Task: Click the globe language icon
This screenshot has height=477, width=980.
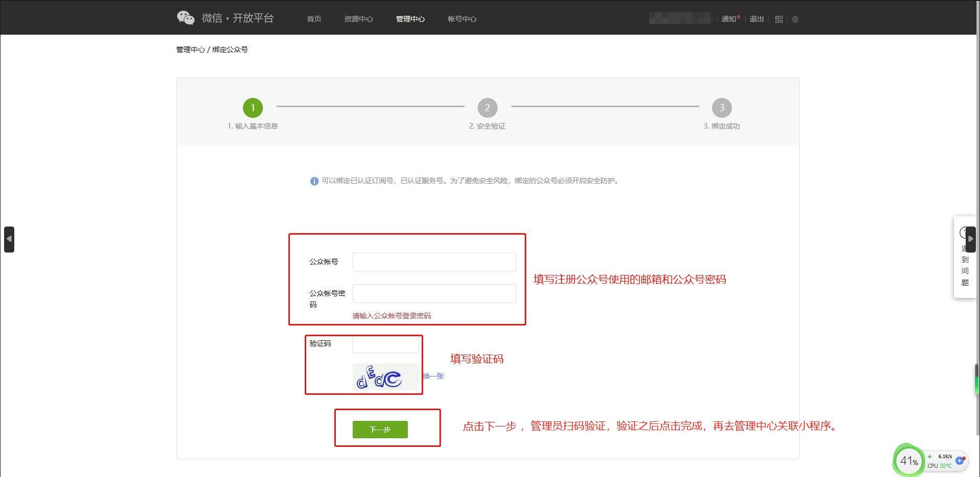Action: (x=795, y=19)
